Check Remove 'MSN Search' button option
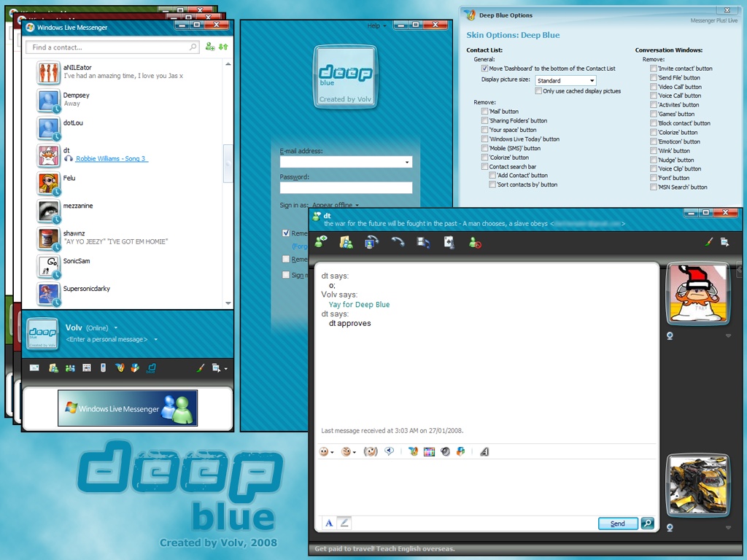 [x=654, y=187]
